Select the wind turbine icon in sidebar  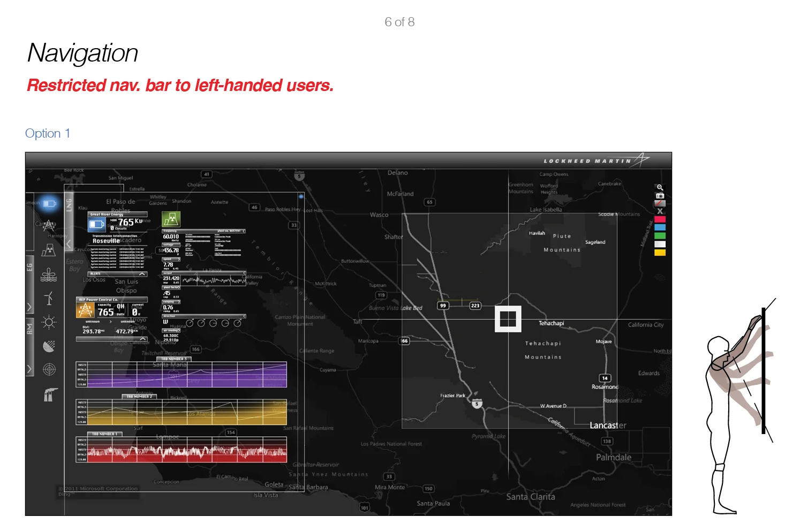(49, 298)
